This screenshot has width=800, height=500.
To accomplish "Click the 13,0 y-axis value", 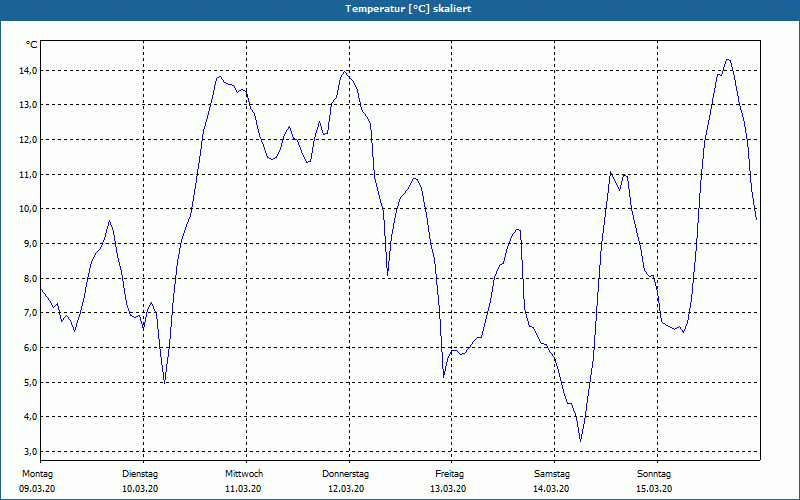I will tap(29, 105).
